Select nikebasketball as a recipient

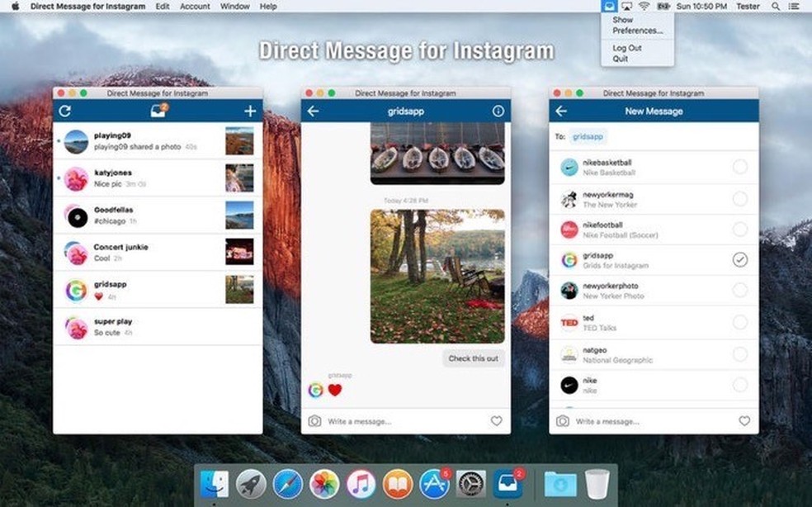coord(740,168)
